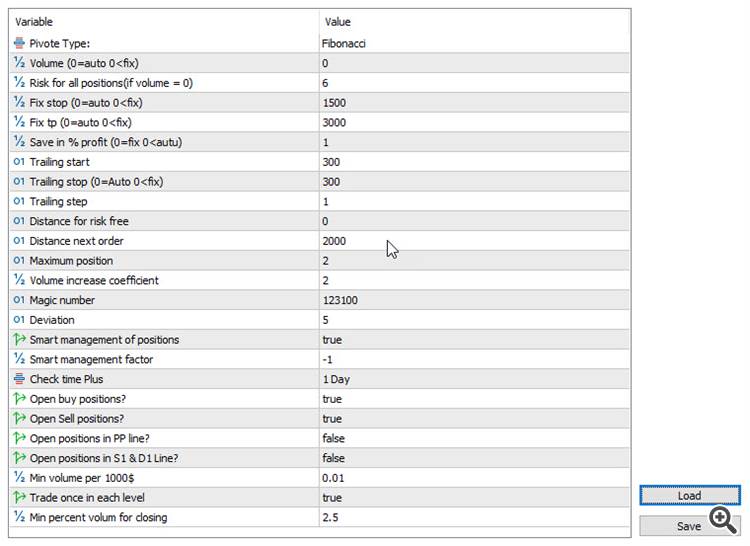Click the double-type icon next to Fix stop

(20, 103)
